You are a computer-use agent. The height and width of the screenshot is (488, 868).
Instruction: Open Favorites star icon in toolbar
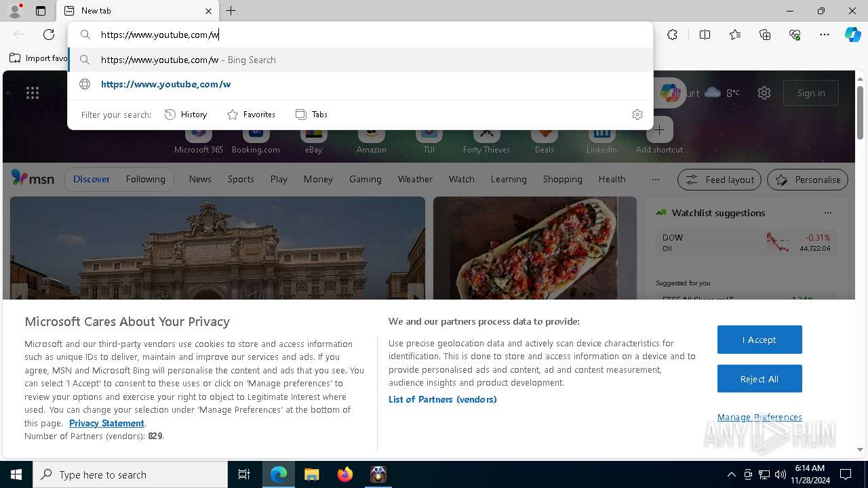(735, 35)
